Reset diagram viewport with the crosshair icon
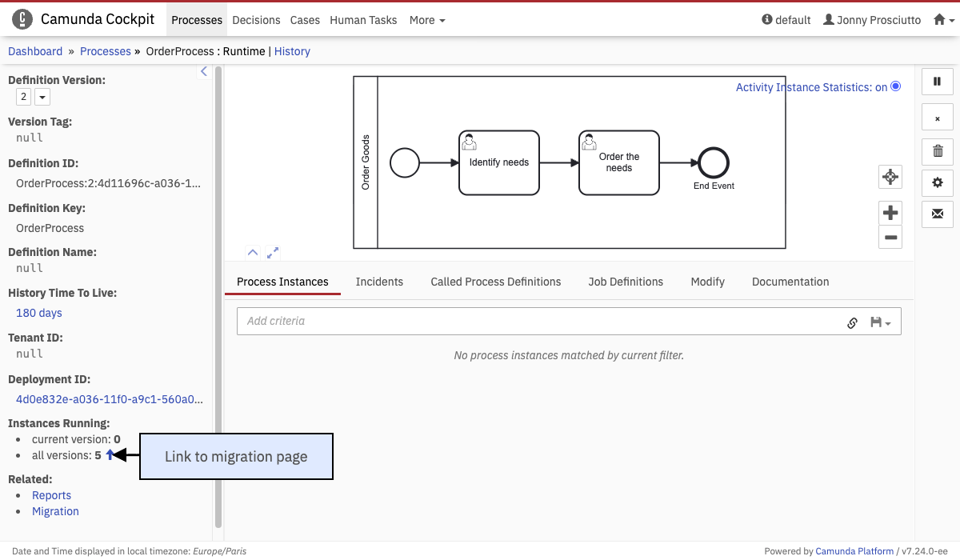Screen dimensions: 960x560 (890, 177)
